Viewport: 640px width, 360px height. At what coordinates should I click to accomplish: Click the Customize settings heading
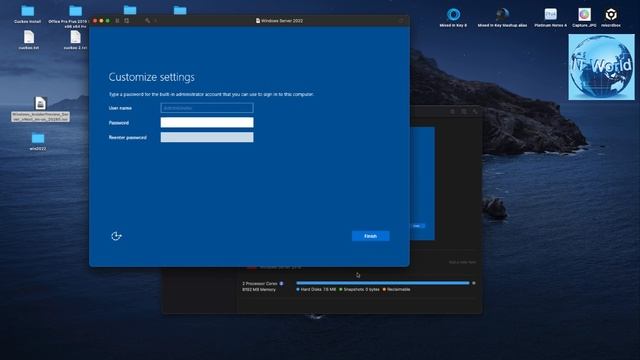151,77
